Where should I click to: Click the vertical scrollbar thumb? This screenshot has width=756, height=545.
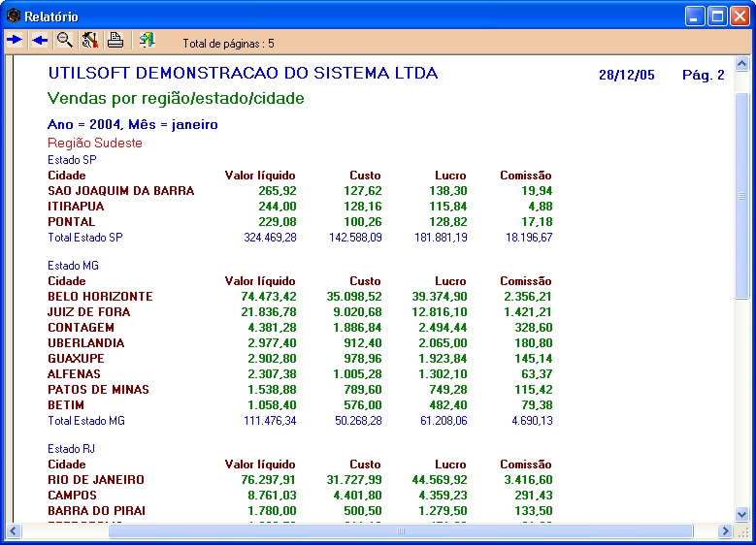pyautogui.click(x=742, y=196)
